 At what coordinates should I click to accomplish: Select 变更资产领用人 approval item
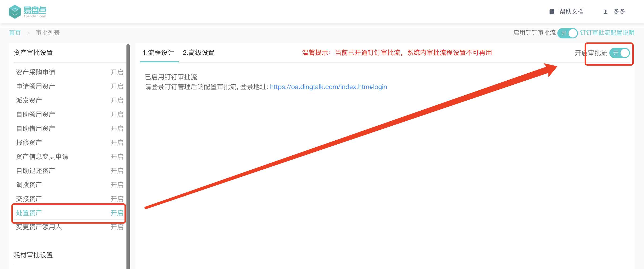coord(39,227)
